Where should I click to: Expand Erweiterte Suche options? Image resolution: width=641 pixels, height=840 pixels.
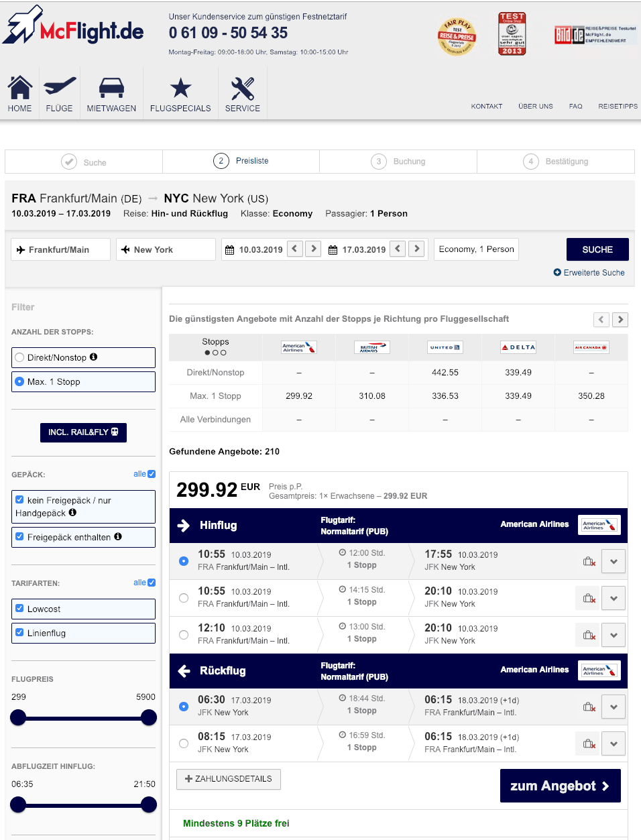(x=589, y=273)
